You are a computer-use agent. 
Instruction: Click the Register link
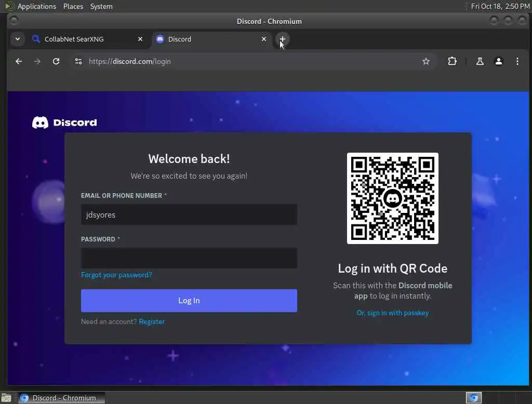point(152,321)
